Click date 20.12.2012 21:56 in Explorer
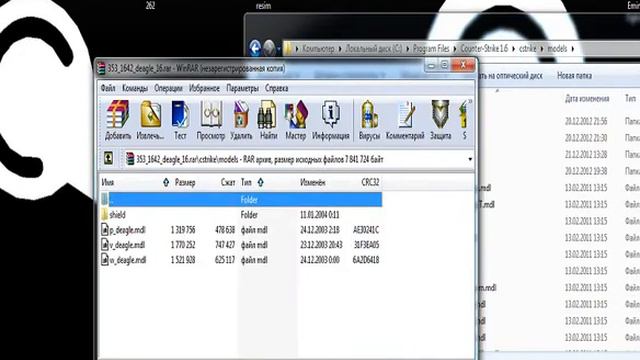The height and width of the screenshot is (360, 640). [x=586, y=121]
